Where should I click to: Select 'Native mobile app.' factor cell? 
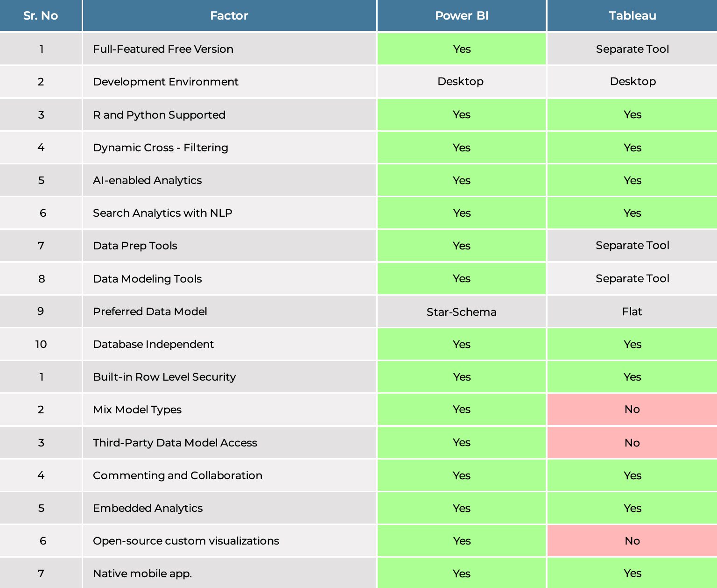click(x=229, y=573)
